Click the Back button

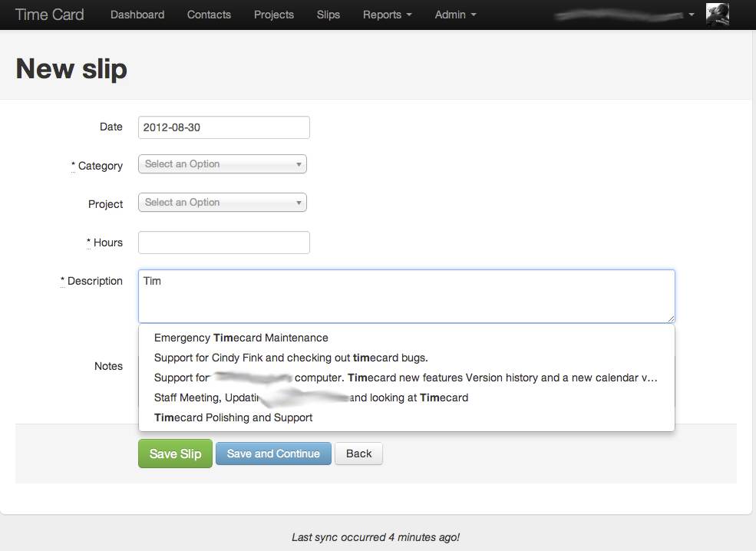358,454
